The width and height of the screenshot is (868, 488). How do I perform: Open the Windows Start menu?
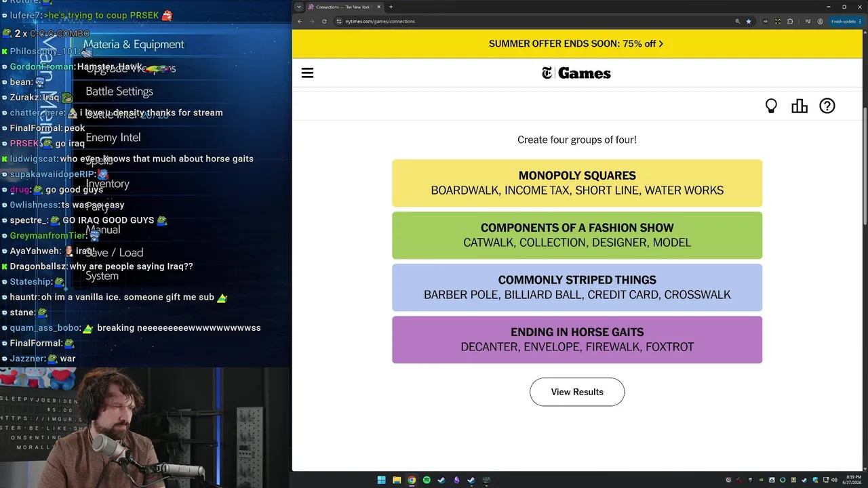(382, 480)
